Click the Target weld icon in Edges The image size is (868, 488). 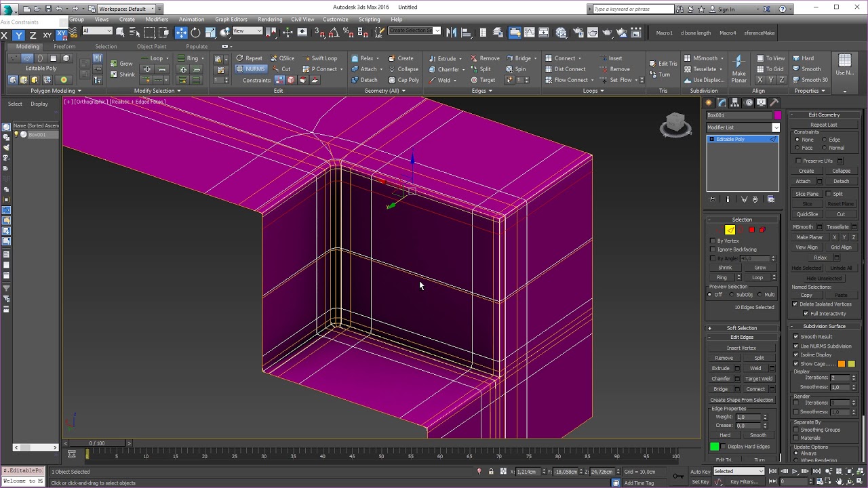pos(484,80)
